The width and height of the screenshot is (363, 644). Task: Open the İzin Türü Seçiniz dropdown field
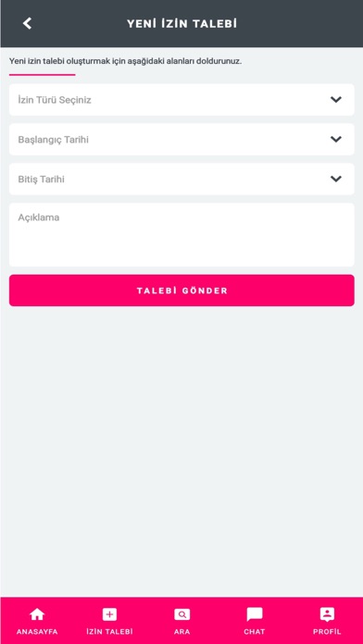(181, 100)
